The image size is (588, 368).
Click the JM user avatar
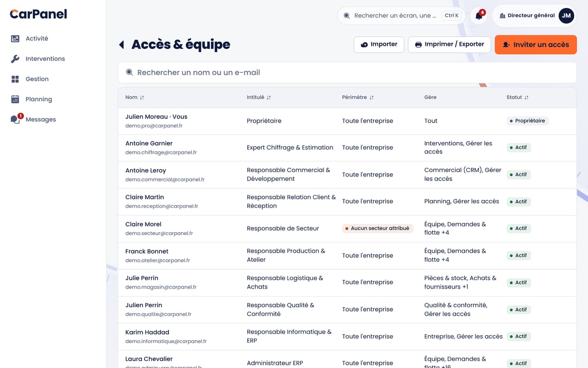[566, 16]
